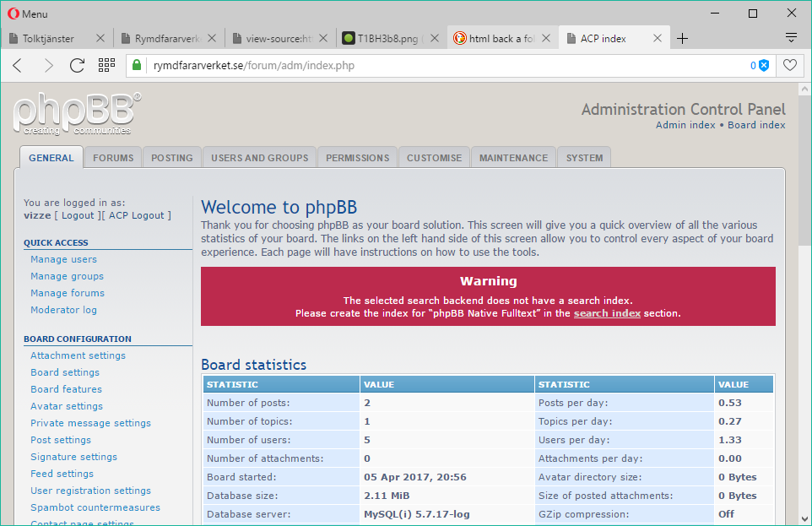Click the green padlock security icon
The width and height of the screenshot is (812, 526).
click(x=137, y=65)
